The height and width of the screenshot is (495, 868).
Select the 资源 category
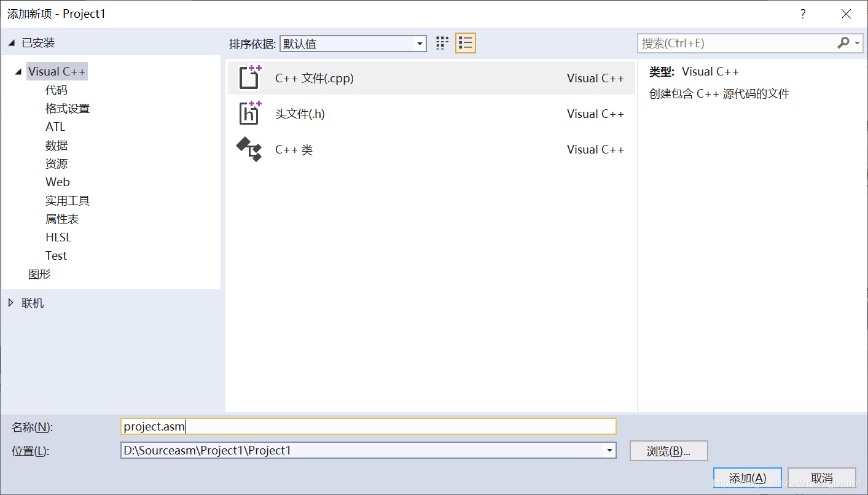pyautogui.click(x=57, y=164)
